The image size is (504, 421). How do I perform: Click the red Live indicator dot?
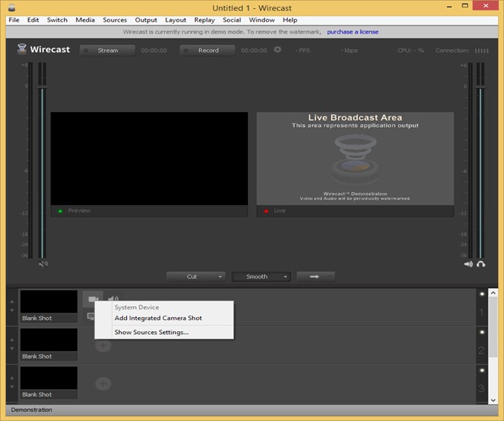(266, 211)
